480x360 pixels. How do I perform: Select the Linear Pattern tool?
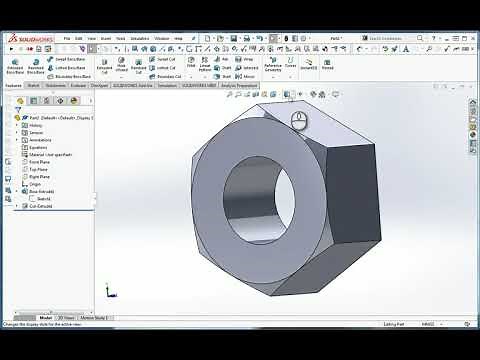[x=205, y=64]
